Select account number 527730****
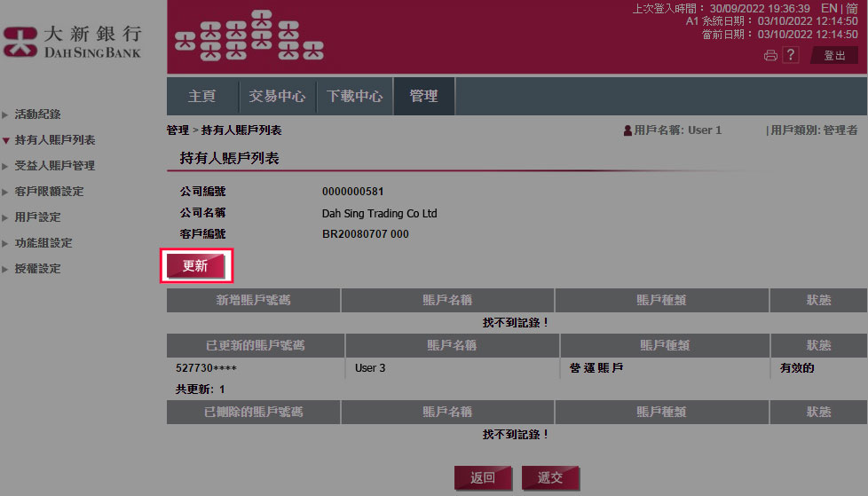Image resolution: width=868 pixels, height=496 pixels. click(x=206, y=368)
